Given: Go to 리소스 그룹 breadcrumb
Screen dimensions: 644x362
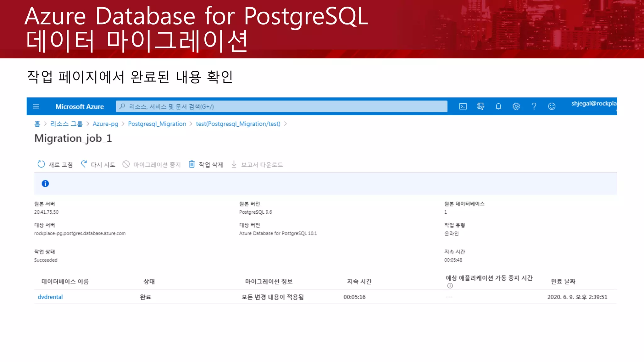Looking at the screenshot, I should (66, 124).
